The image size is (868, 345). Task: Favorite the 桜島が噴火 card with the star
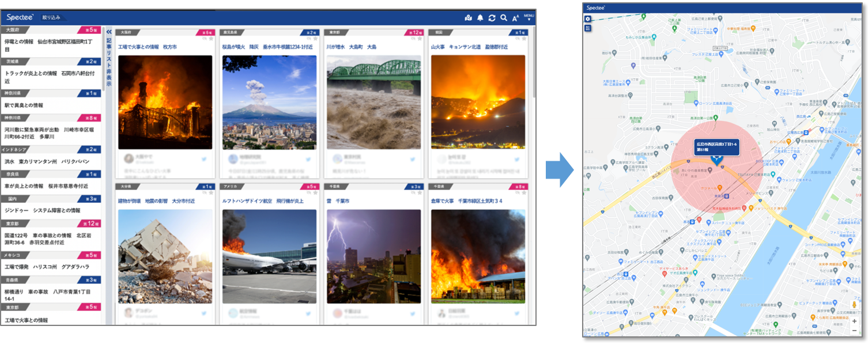(315, 39)
